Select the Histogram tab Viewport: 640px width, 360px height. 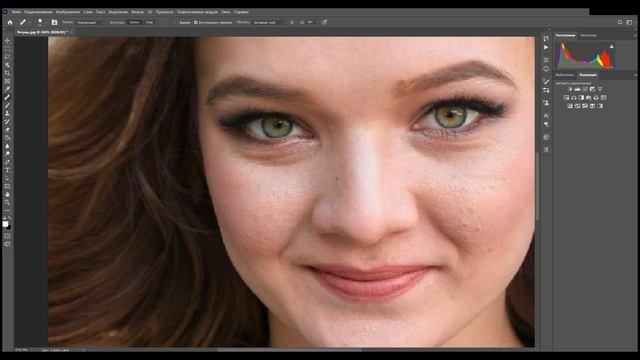click(x=565, y=36)
